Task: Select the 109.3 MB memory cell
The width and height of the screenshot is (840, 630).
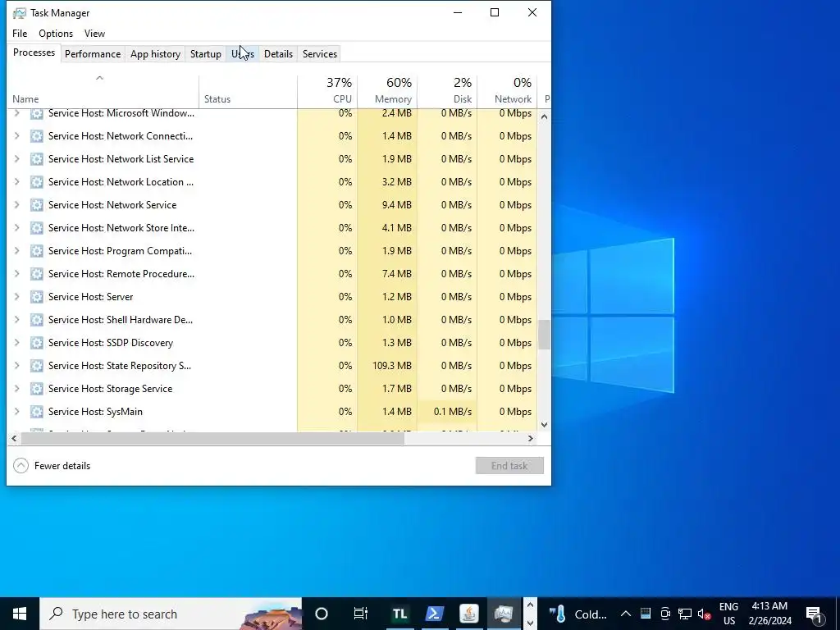Action: coord(387,366)
